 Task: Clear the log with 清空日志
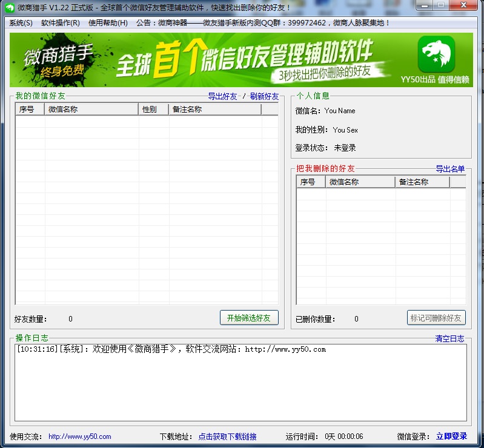tap(449, 338)
